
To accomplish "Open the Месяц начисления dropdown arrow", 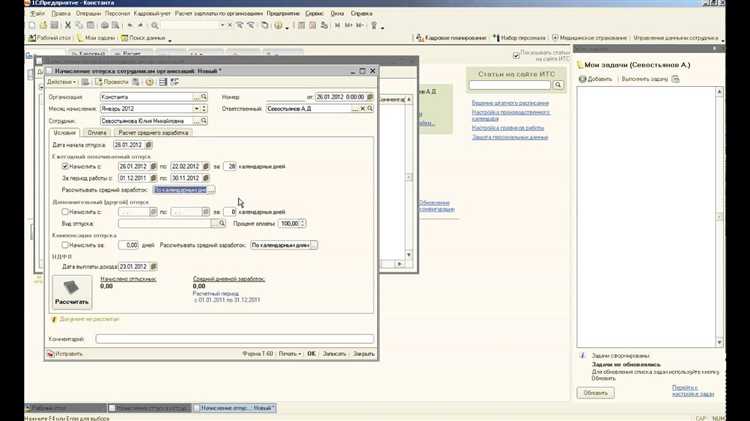I will point(196,109).
